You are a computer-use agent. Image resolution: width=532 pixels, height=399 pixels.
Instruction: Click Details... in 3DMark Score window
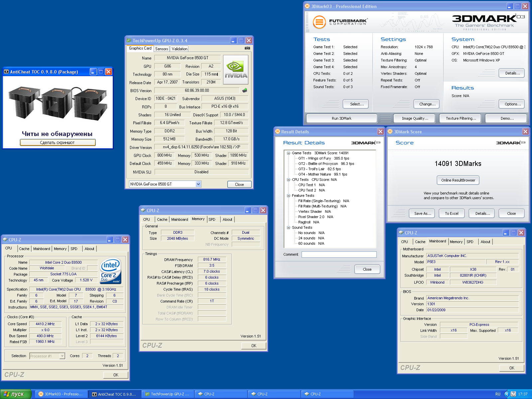482,213
